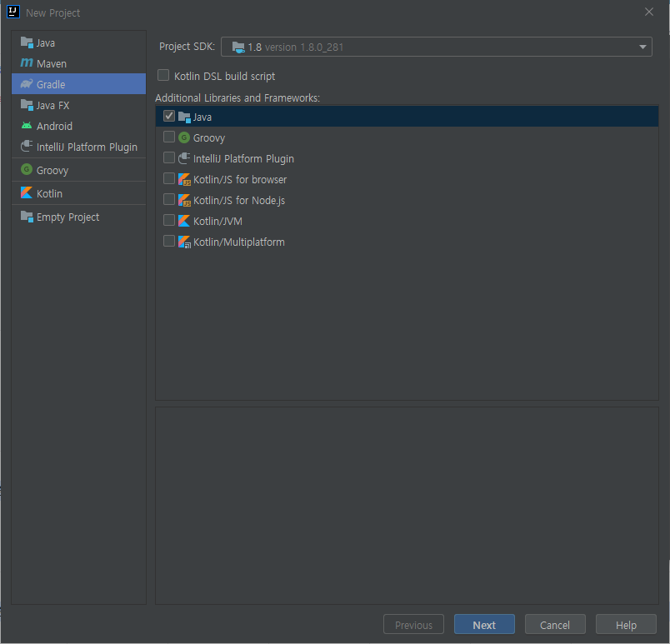Screen dimensions: 670x644
Task: Click 'Java' label in frameworks list
Action: pyautogui.click(x=202, y=117)
